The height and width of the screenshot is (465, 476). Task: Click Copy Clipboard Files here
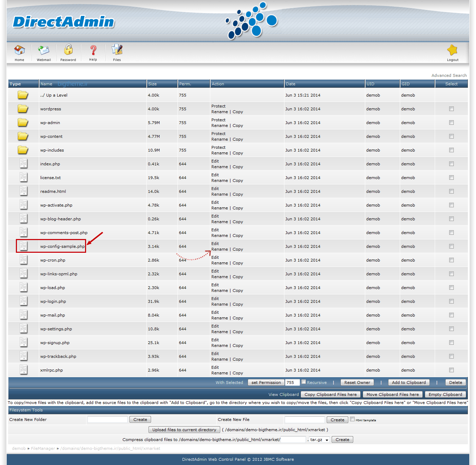point(331,394)
